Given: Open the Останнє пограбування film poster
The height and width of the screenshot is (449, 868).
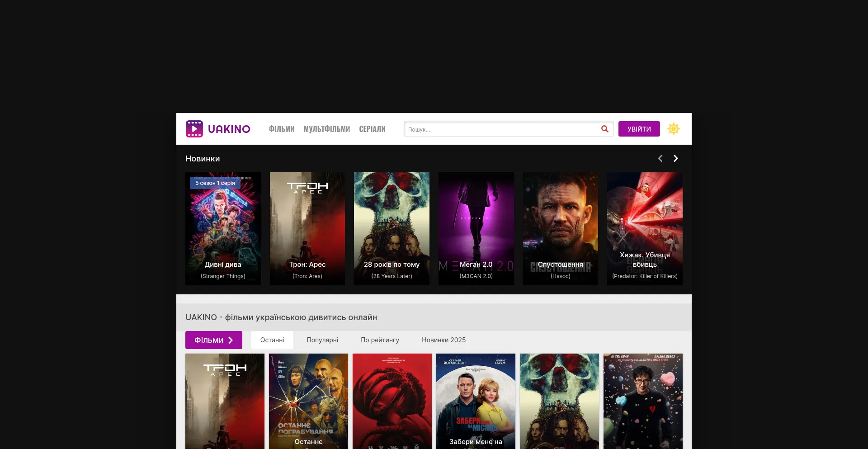Looking at the screenshot, I should point(308,401).
